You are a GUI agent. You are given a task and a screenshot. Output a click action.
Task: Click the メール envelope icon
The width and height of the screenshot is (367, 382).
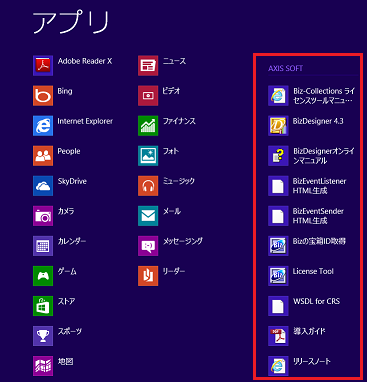tap(148, 216)
